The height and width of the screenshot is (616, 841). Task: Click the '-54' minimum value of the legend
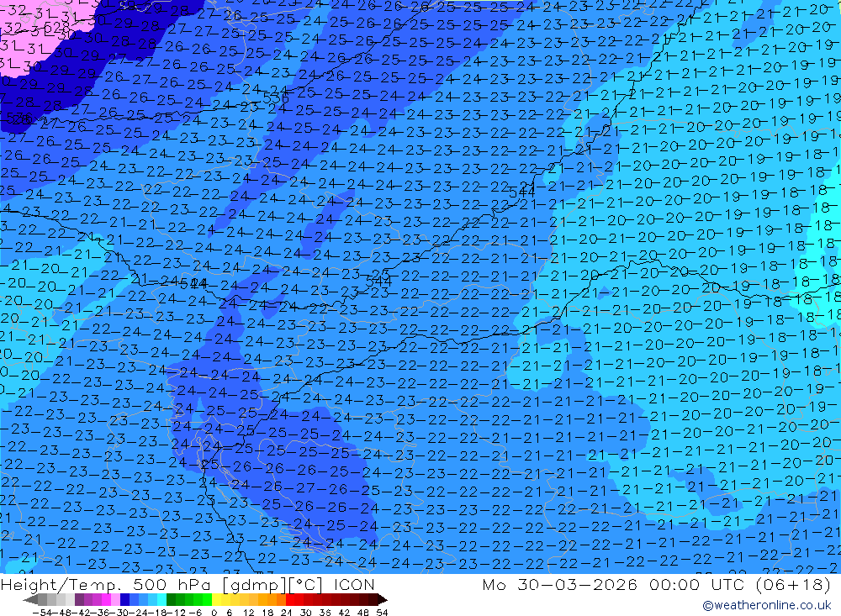42,613
